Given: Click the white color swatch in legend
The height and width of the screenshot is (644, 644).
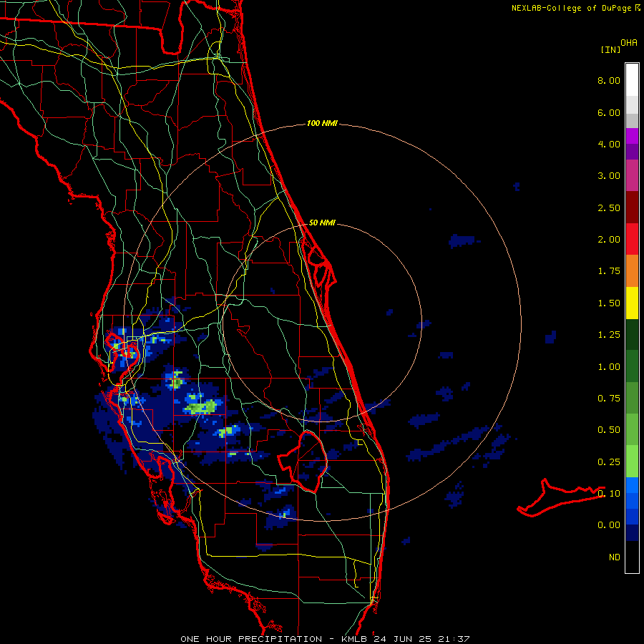Looking at the screenshot, I should point(632,80).
